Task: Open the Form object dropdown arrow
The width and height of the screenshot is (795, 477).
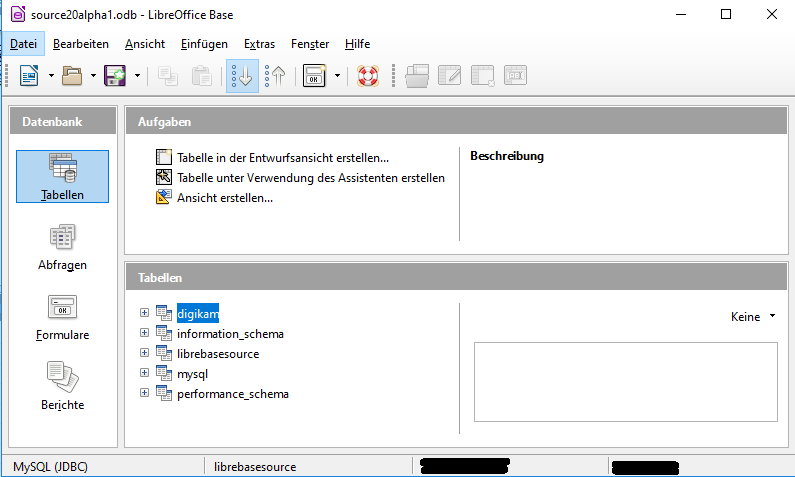Action: 337,76
